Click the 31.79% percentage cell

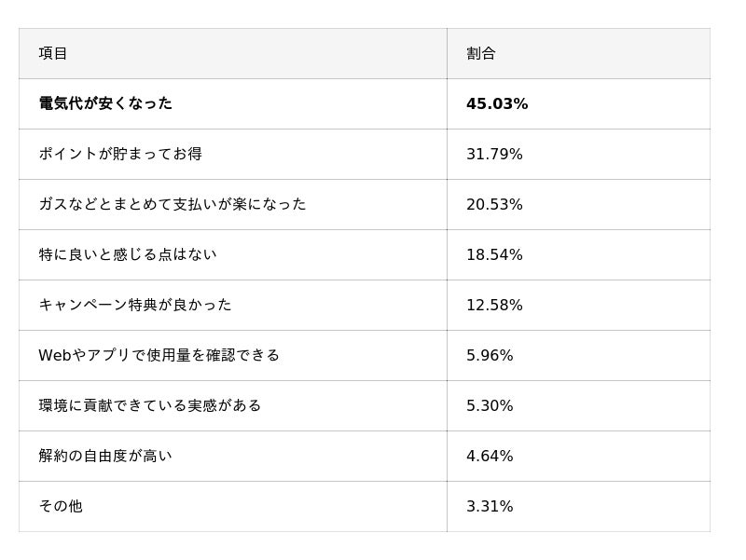click(x=494, y=155)
